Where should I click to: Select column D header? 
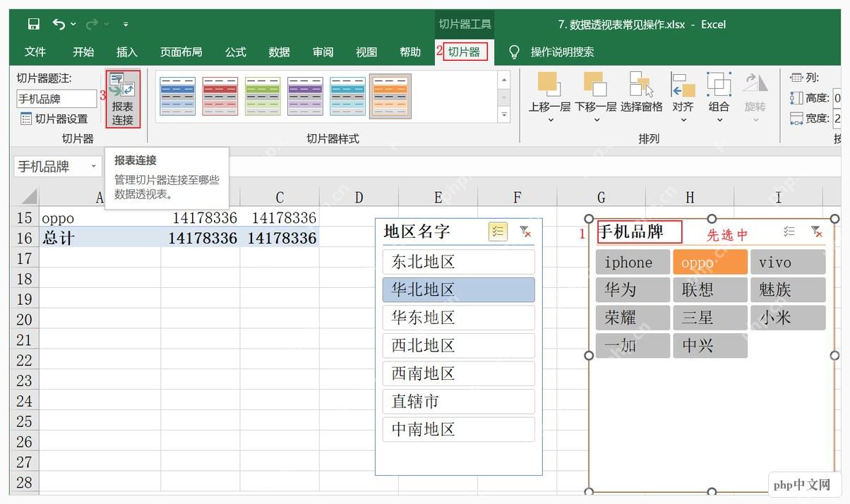[x=359, y=198]
